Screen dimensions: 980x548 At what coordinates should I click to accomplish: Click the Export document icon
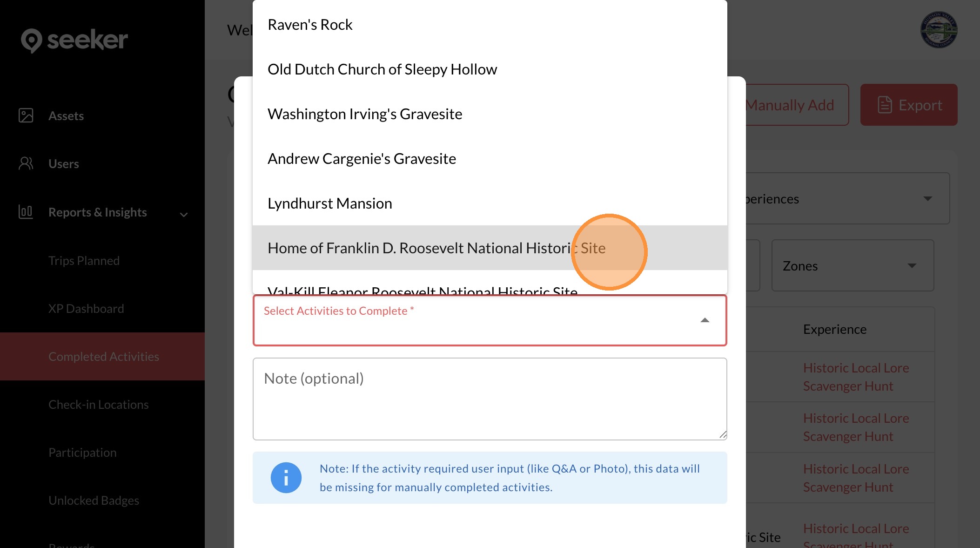tap(885, 105)
